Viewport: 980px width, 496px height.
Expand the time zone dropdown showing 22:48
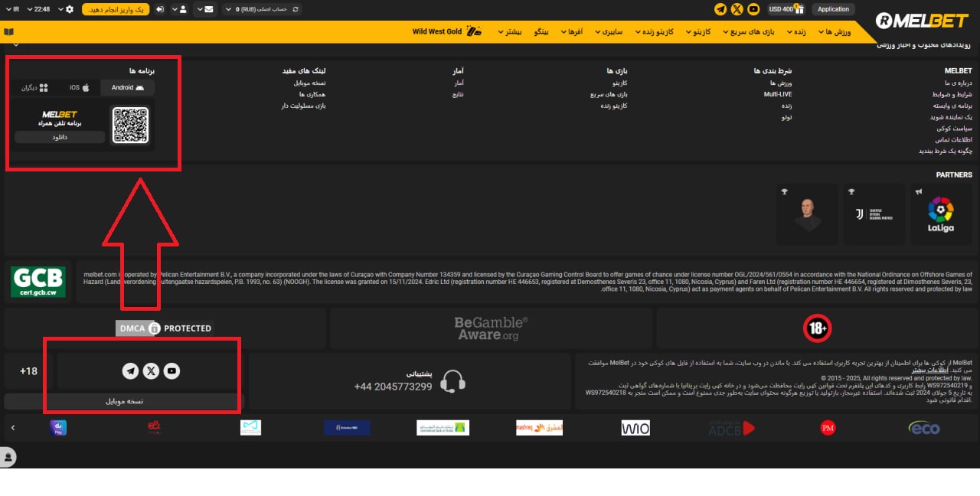[x=40, y=8]
